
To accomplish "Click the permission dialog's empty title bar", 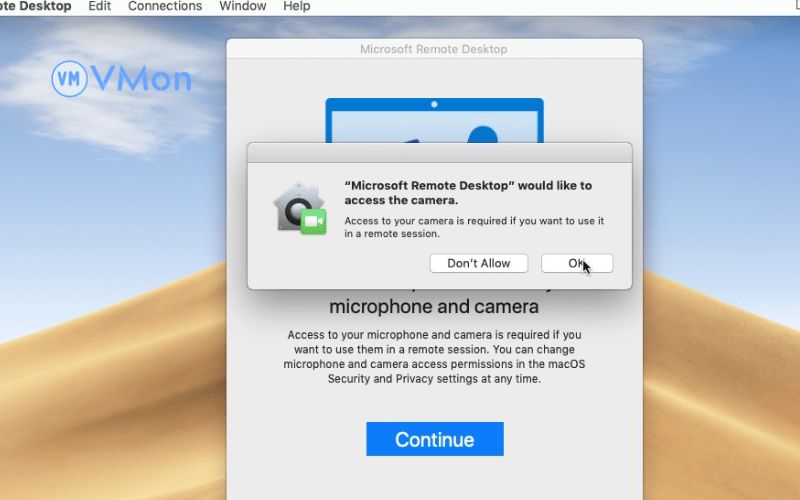I will pyautogui.click(x=439, y=153).
